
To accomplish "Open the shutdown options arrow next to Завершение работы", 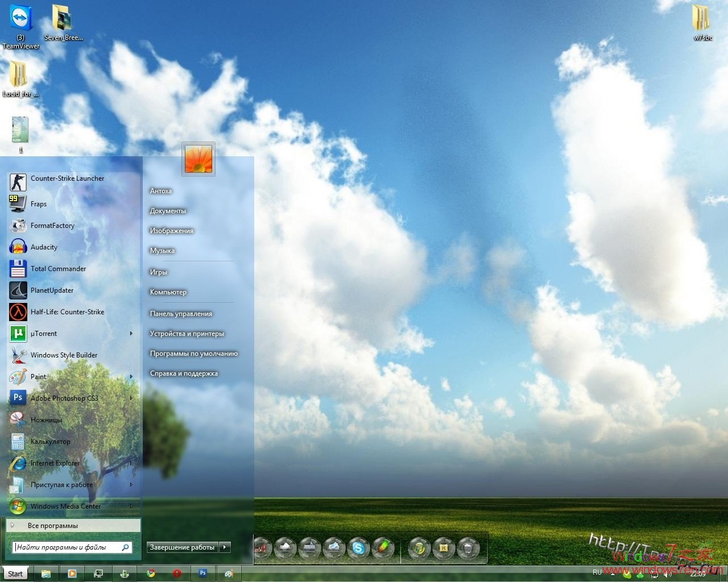I will (225, 547).
